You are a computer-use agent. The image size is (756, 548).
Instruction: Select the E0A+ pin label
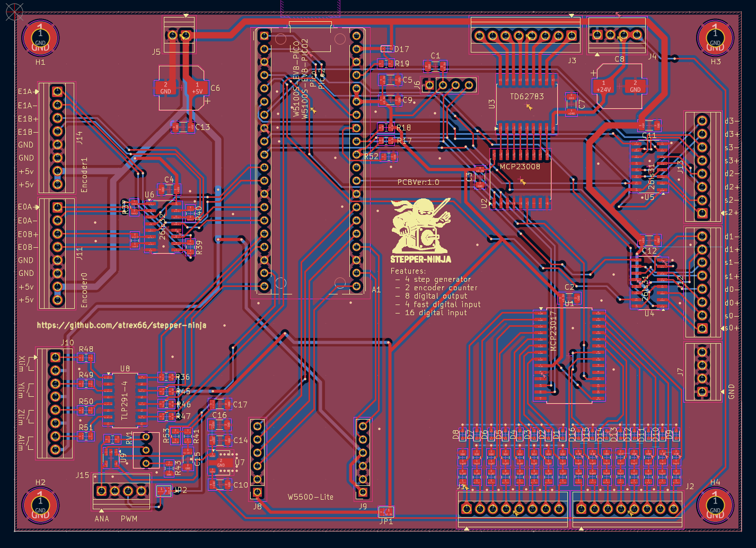pos(28,207)
